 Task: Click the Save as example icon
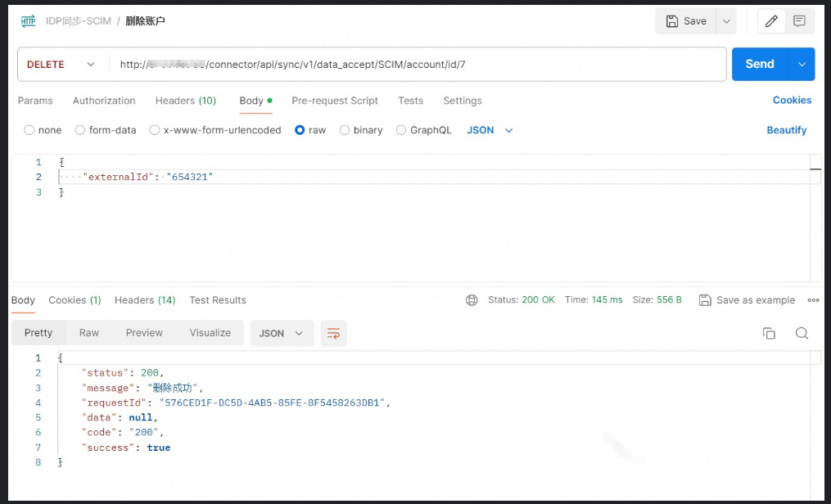[705, 300]
